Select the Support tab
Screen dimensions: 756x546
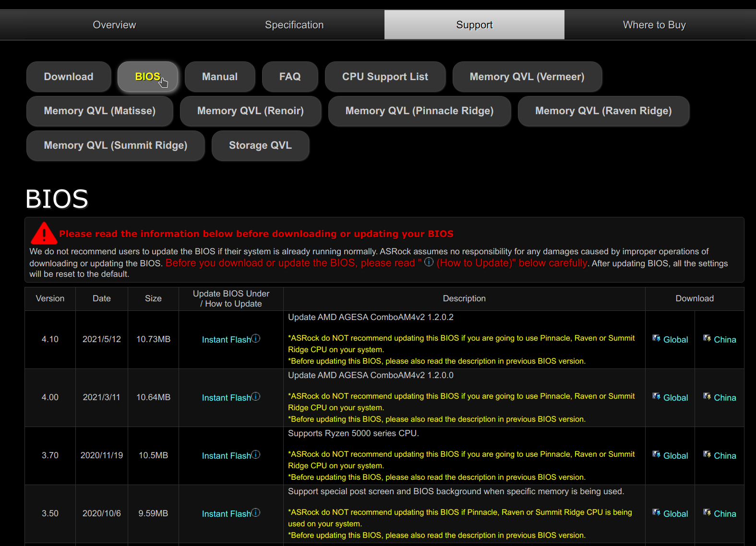click(474, 25)
